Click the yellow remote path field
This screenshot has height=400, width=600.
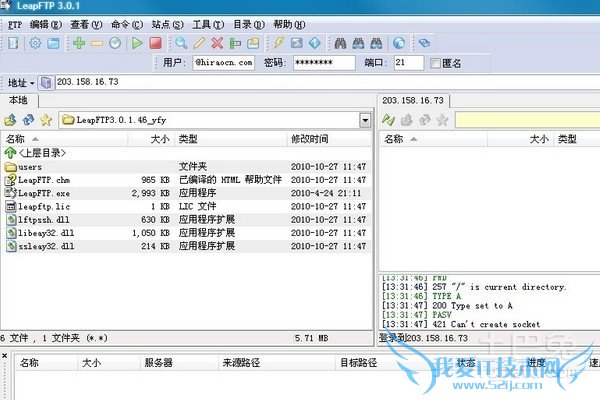527,120
